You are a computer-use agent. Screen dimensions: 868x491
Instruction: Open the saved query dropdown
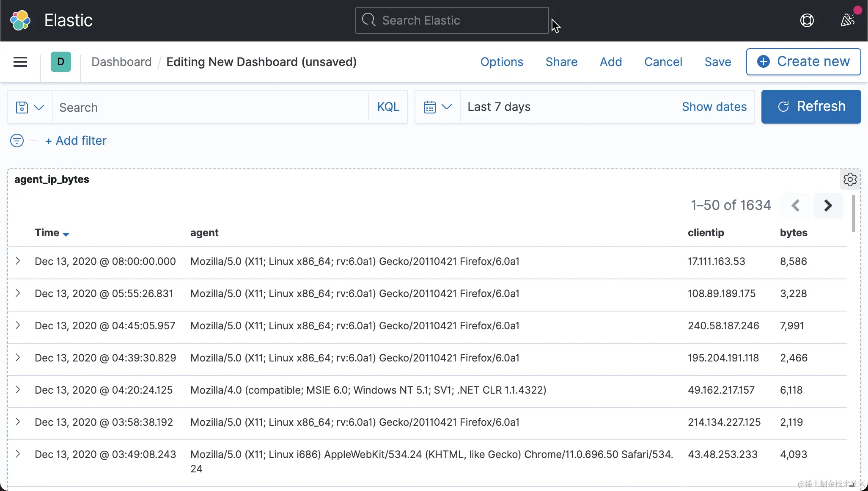point(30,107)
